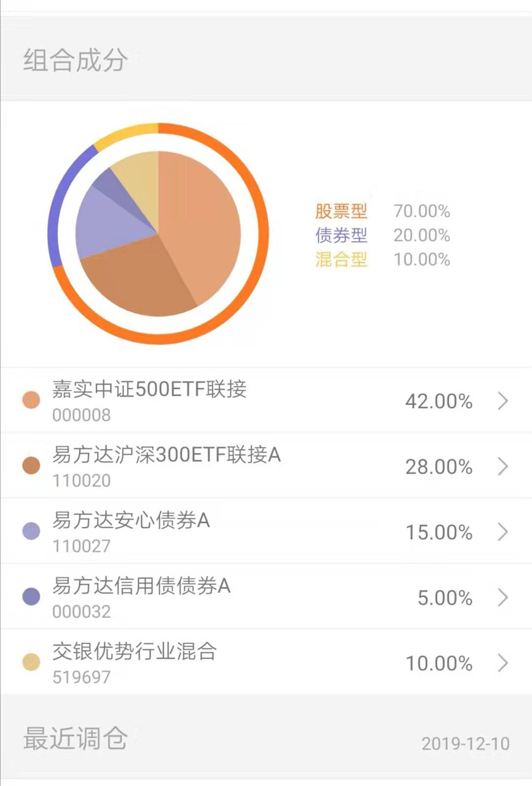Click dark purple dot for 易方达信用债债券A
532x786 pixels.
[32, 596]
